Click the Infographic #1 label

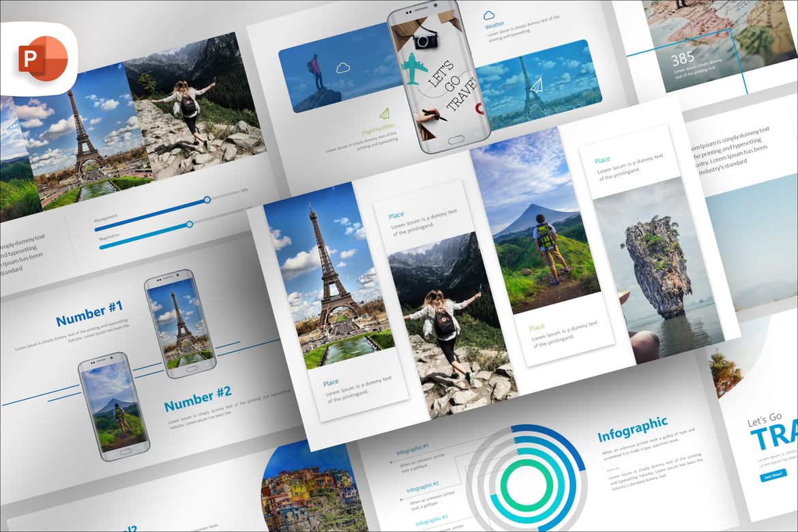(x=412, y=449)
